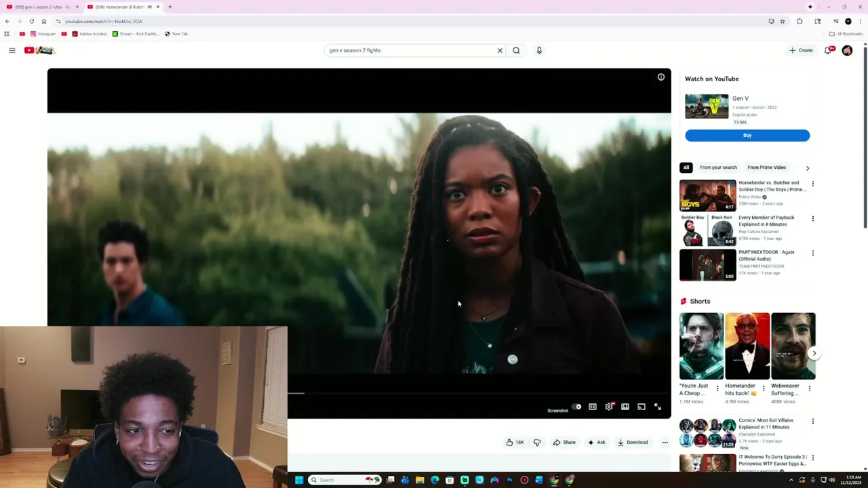The height and width of the screenshot is (488, 868).
Task: Open player settings gear
Action: [x=609, y=407]
